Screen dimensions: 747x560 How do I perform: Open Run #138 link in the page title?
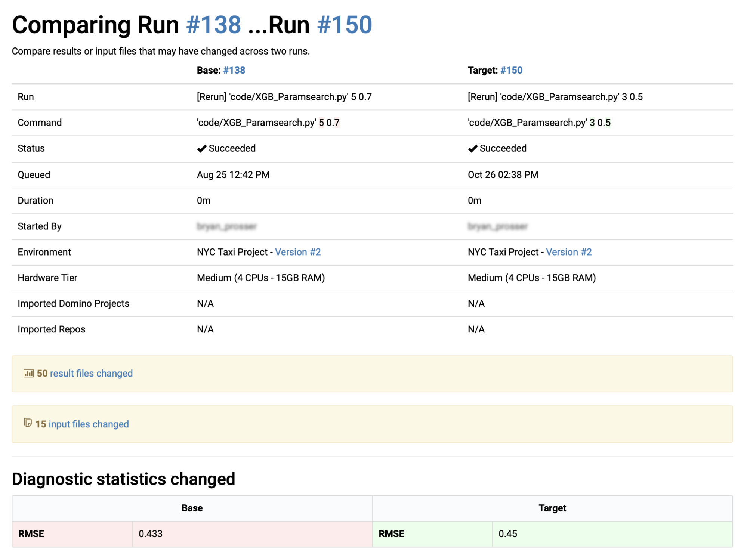click(x=213, y=25)
